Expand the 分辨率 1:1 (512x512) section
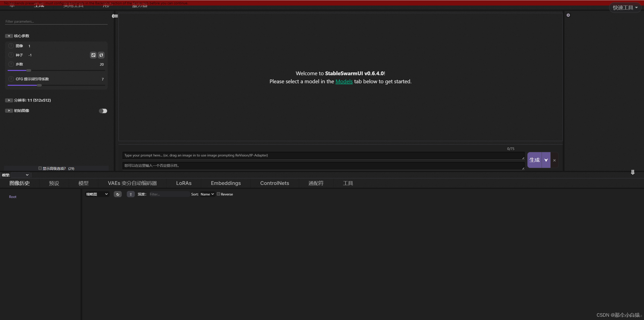644x320 pixels. [x=9, y=100]
